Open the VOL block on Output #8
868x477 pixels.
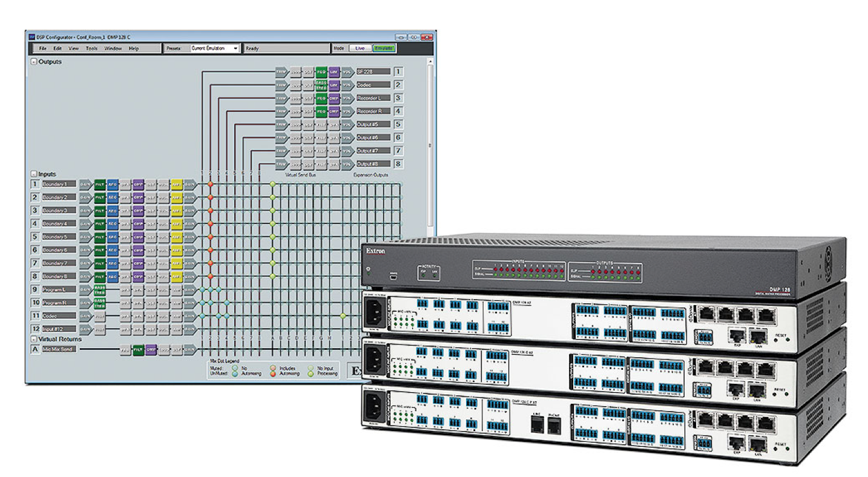click(x=347, y=163)
